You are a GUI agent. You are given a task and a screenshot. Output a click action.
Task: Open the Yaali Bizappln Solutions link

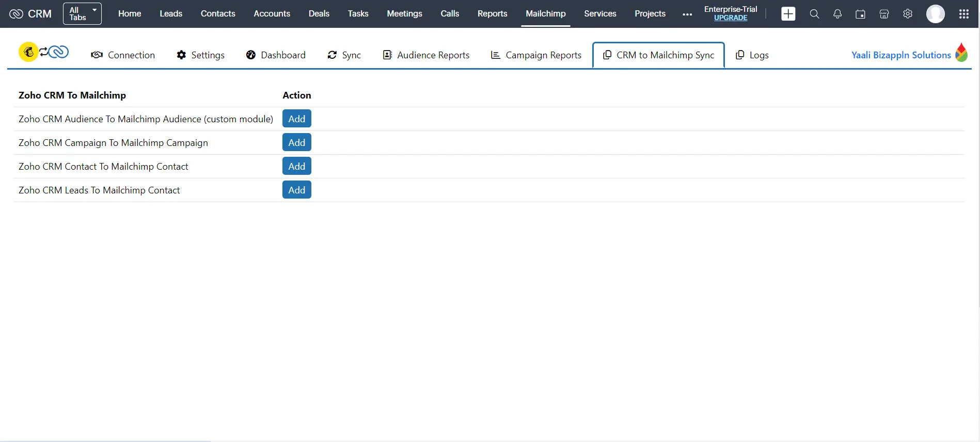(x=901, y=55)
